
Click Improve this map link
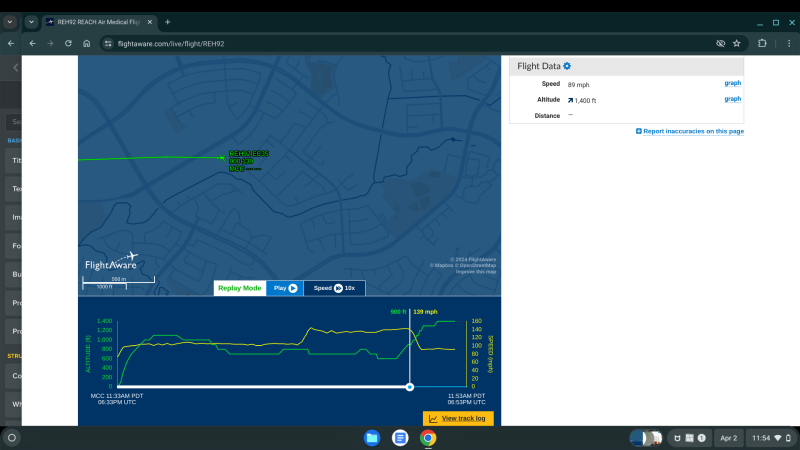pyautogui.click(x=476, y=271)
